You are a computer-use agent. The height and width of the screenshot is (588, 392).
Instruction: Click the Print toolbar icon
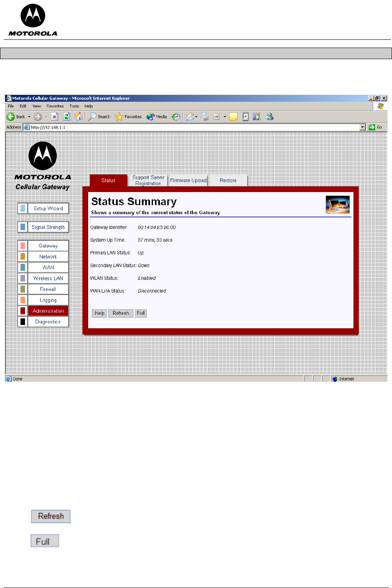coord(205,117)
